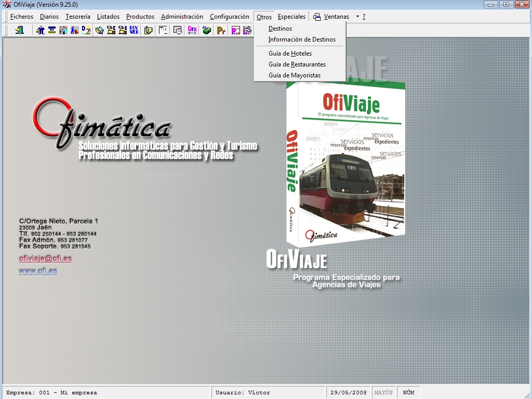Open the Pr toolbar icon
Viewport: 532px width, 399px height.
point(220,30)
